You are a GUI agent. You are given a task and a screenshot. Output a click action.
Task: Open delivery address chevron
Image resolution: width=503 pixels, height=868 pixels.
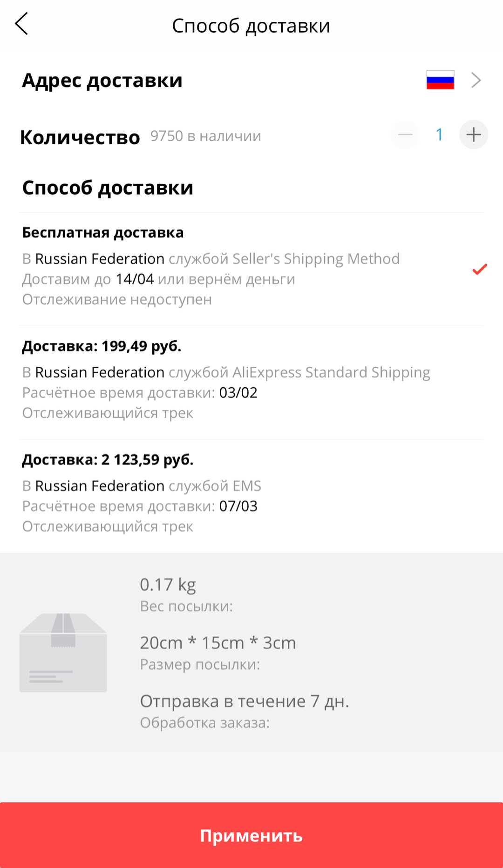476,80
